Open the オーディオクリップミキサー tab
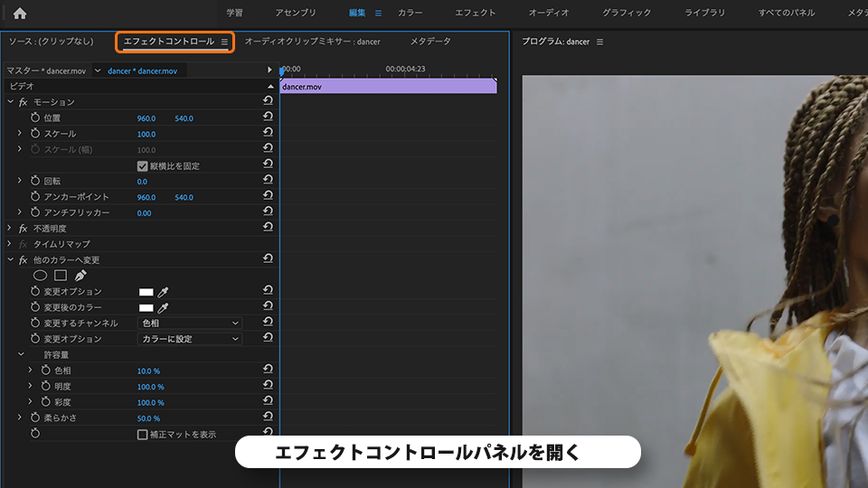 (312, 42)
